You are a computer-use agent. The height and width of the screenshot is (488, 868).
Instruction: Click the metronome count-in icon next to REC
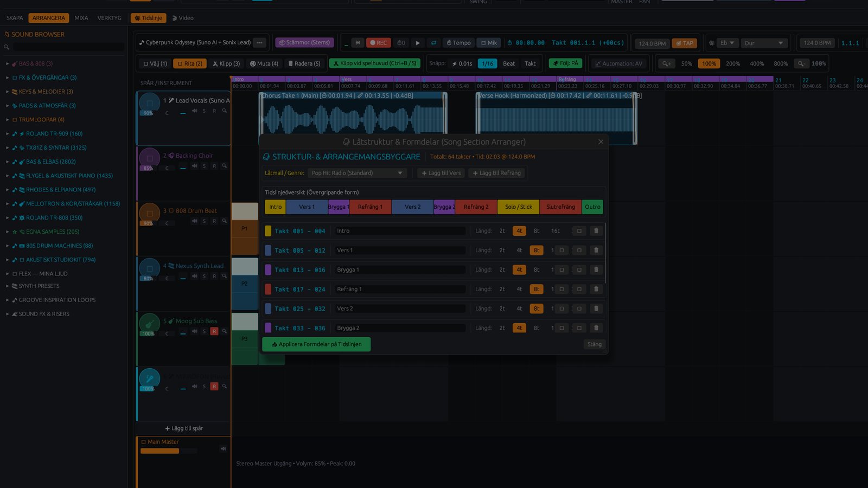(401, 43)
